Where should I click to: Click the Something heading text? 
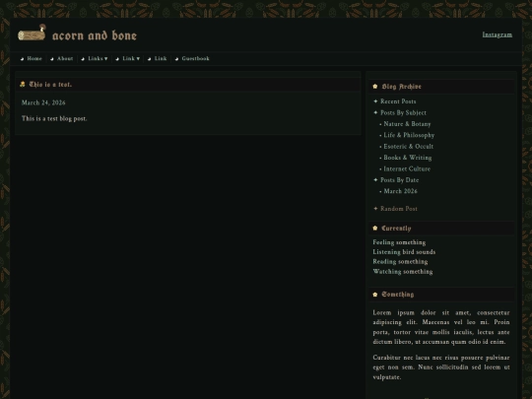point(398,295)
